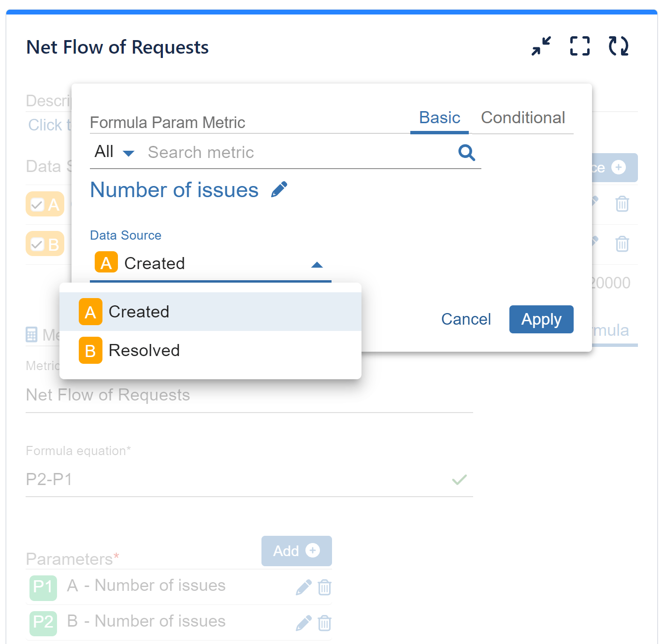
Task: Refresh the Net Flow of Requests data
Action: 619,46
